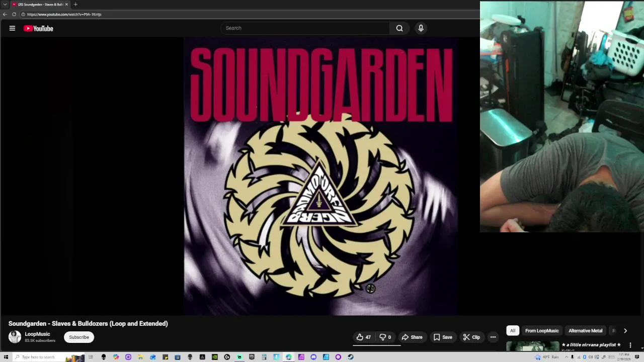
Task: Open a little nirvana playlist thumbnail
Action: click(x=532, y=346)
